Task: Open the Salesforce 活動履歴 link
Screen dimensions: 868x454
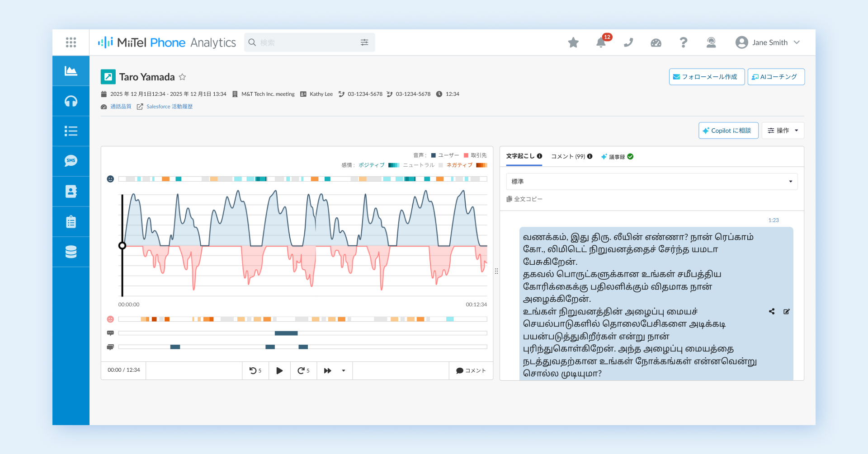Action: coord(170,107)
